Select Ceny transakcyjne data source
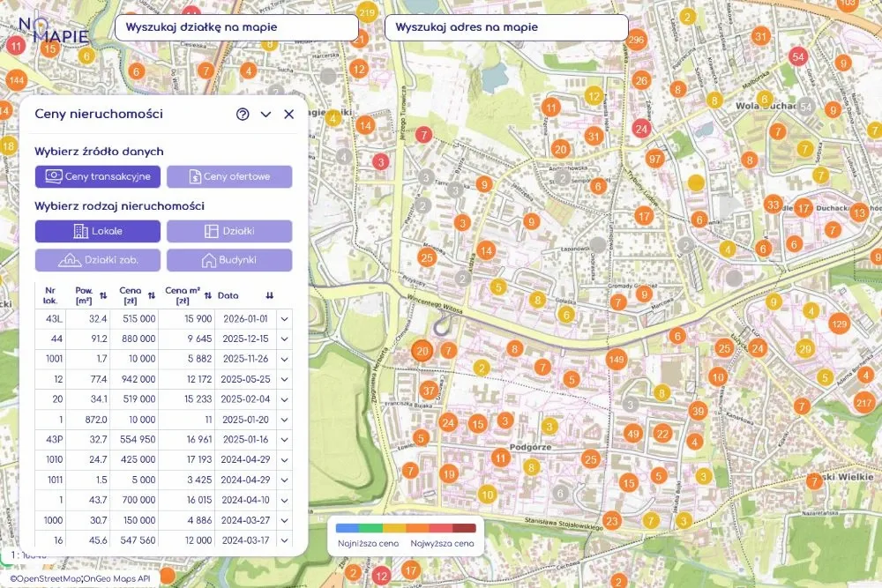Image resolution: width=882 pixels, height=588 pixels. (98, 176)
